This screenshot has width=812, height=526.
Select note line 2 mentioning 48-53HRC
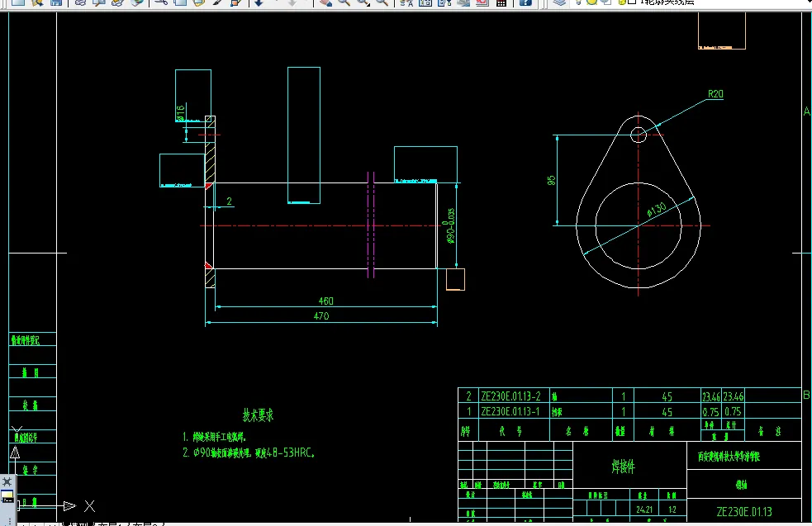249,453
